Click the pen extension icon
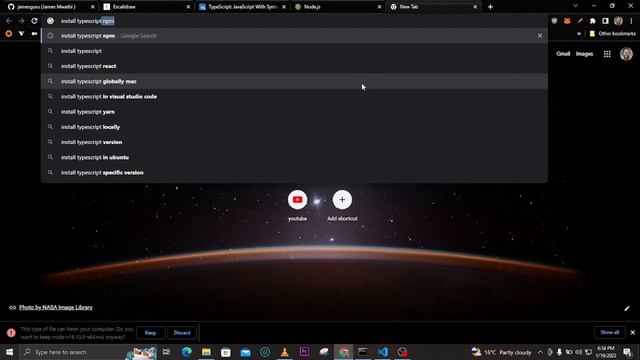This screenshot has height=360, width=640. click(580, 21)
